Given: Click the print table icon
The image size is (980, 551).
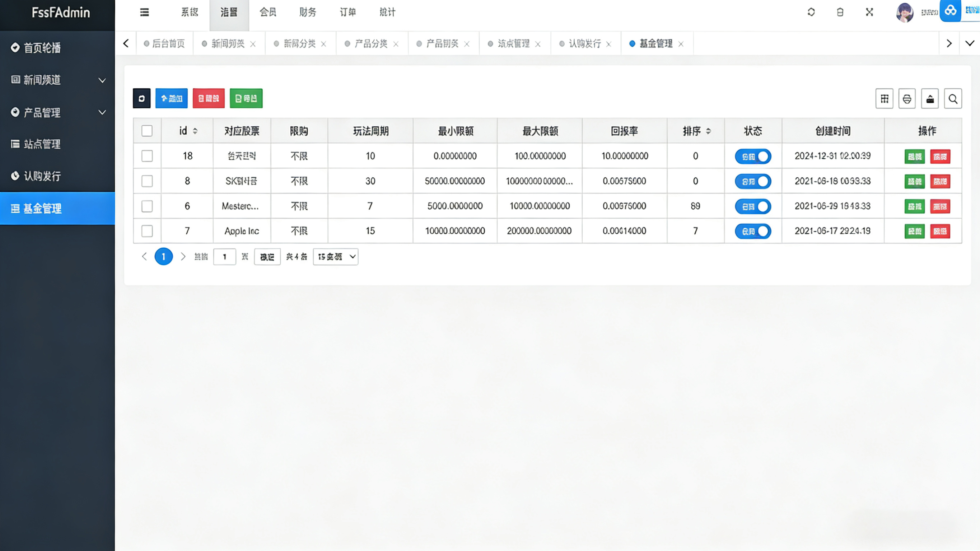Looking at the screenshot, I should tap(907, 99).
